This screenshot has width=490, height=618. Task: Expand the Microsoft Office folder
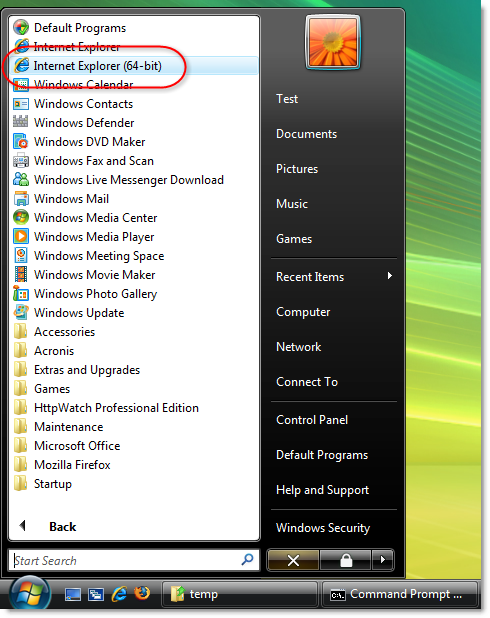point(134,446)
